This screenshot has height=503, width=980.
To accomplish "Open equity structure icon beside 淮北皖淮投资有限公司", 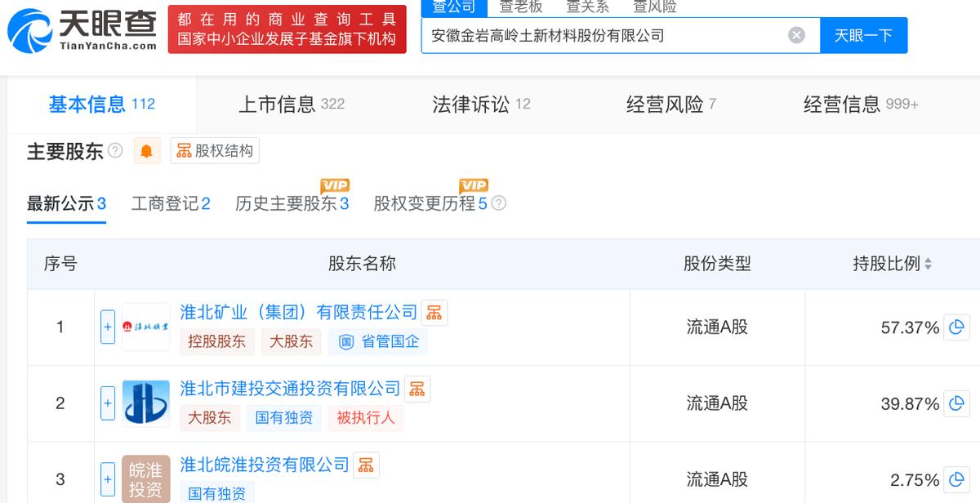I will pyautogui.click(x=366, y=465).
